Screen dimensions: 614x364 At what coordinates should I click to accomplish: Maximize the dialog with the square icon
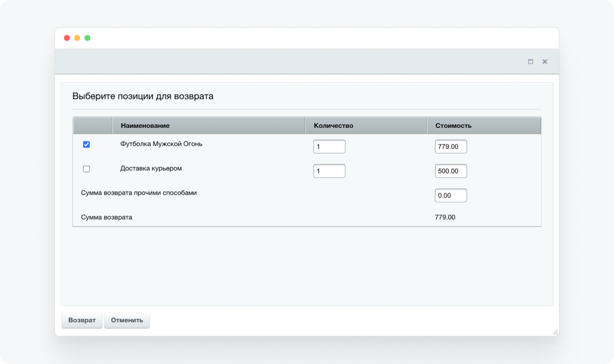(x=530, y=62)
